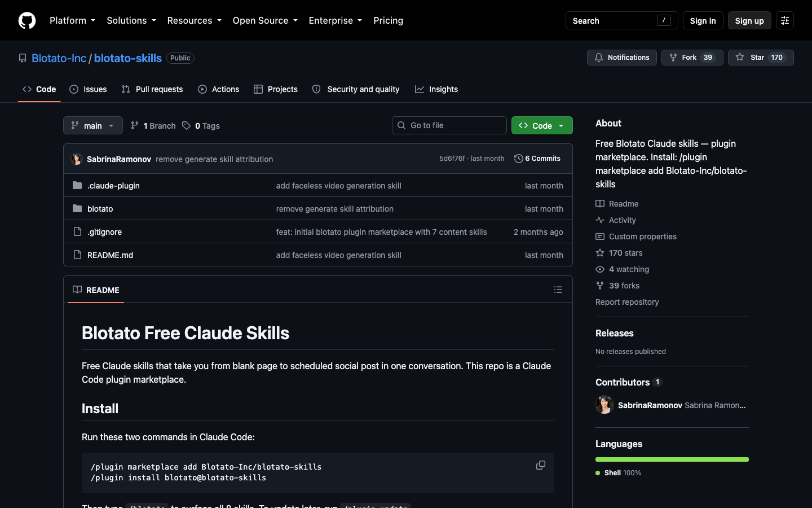
Task: Click the green Shell language bar
Action: (672, 459)
